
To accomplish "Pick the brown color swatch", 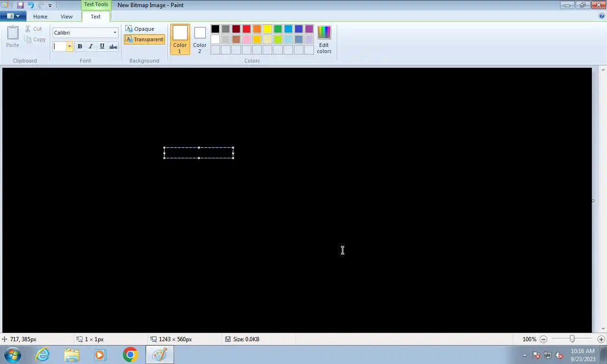I will click(236, 39).
